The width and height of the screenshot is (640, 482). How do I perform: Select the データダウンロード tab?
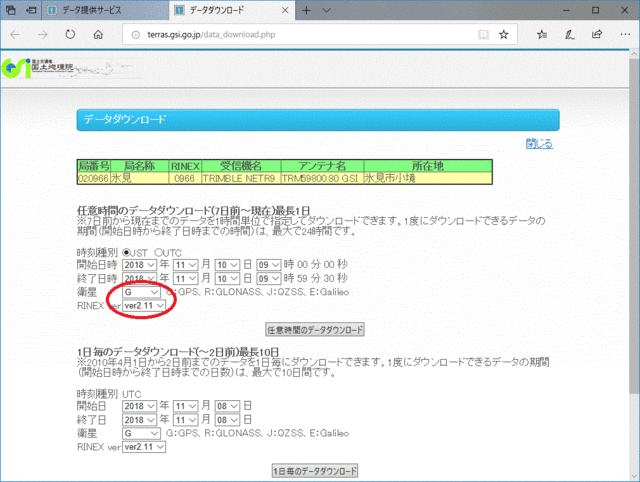(x=232, y=11)
